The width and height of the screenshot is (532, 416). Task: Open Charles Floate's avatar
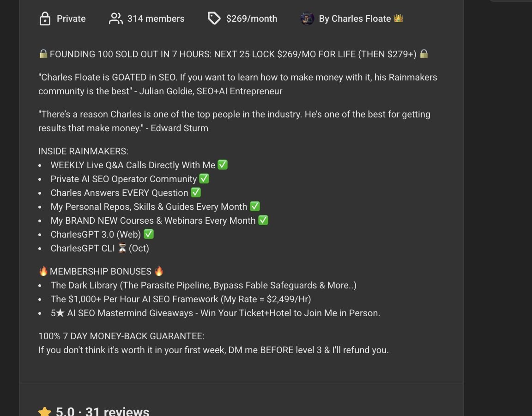pos(307,18)
